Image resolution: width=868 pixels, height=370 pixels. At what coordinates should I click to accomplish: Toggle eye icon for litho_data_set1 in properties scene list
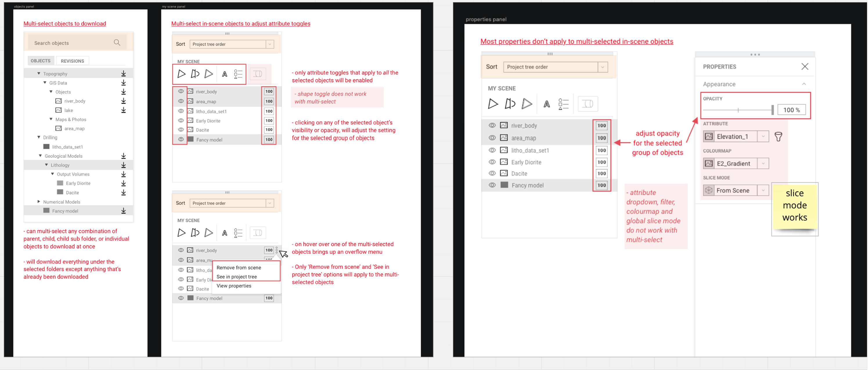coord(492,150)
